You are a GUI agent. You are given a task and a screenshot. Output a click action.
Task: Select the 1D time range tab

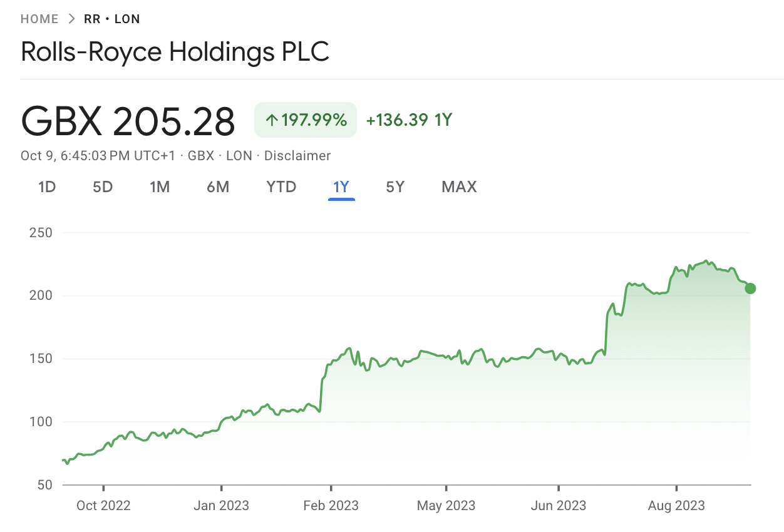click(x=47, y=187)
